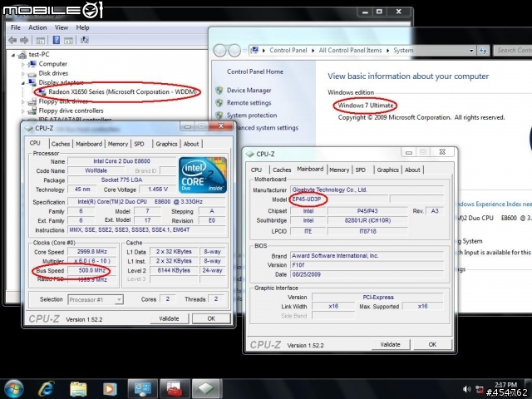Open the Device Manager link in sidebar
The height and width of the screenshot is (399, 532).
pyautogui.click(x=249, y=91)
